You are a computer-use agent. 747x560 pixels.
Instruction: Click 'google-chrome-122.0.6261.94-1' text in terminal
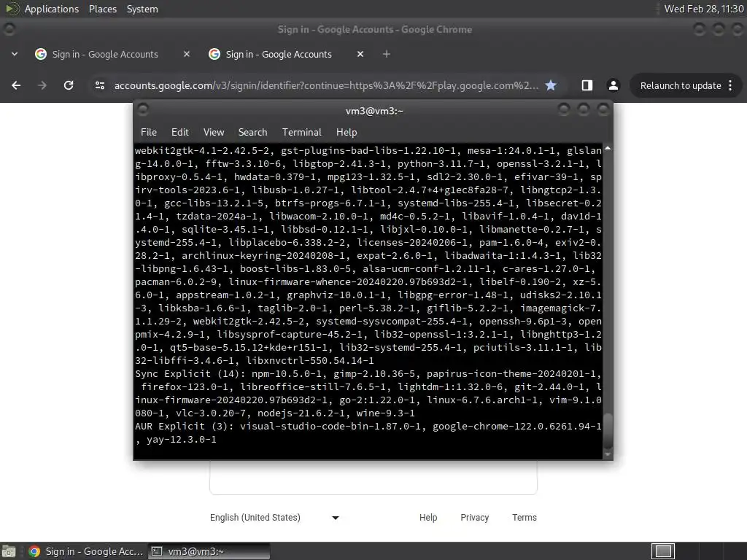click(517, 426)
